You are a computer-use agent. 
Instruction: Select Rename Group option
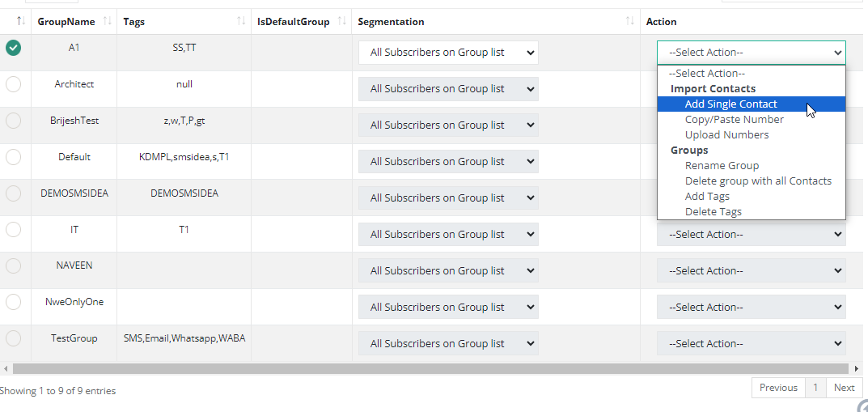722,165
